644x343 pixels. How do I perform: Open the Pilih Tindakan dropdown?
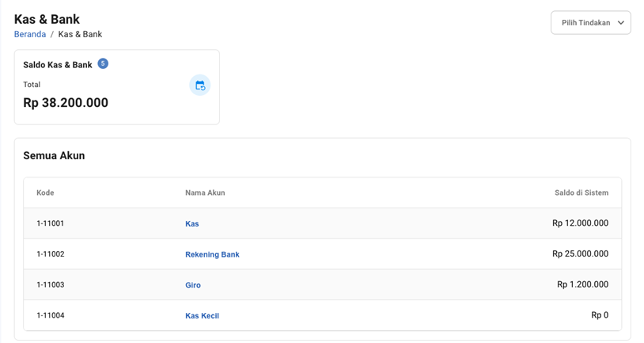590,23
